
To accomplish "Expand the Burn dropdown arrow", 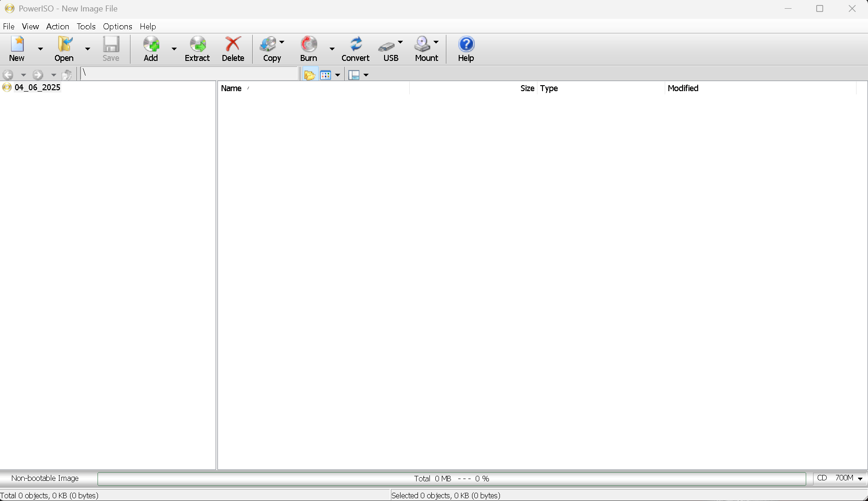I will (x=332, y=49).
